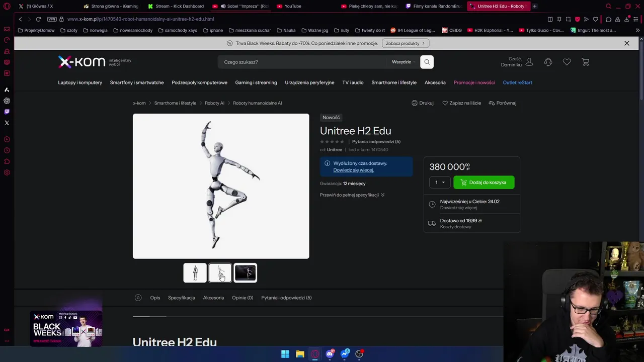The width and height of the screenshot is (644, 362).
Task: Open Discord from taskbar
Action: click(330, 354)
